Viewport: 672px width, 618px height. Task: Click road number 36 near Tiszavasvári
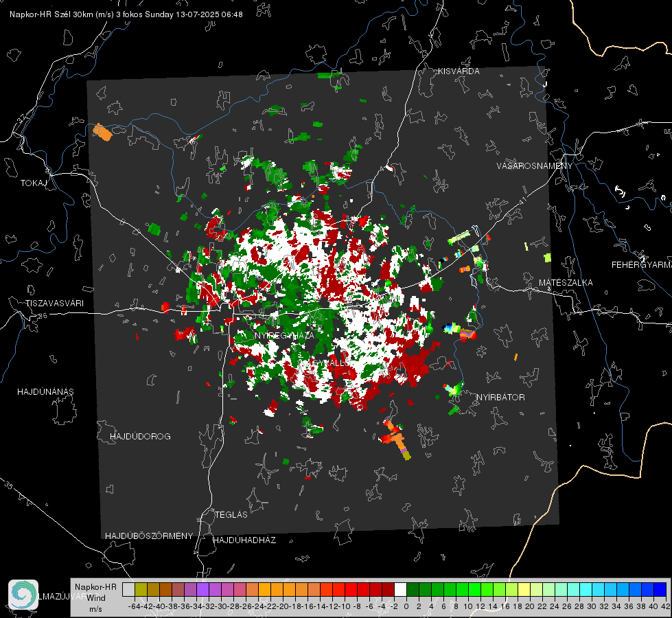pyautogui.click(x=43, y=316)
